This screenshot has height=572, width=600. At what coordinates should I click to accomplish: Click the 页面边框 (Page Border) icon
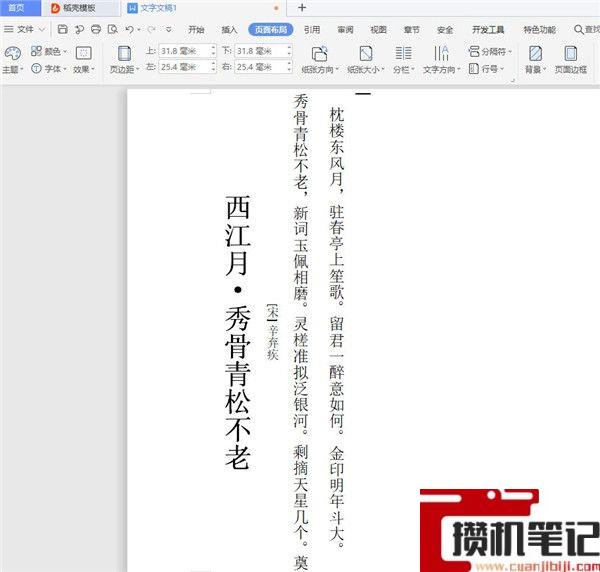pos(571,54)
